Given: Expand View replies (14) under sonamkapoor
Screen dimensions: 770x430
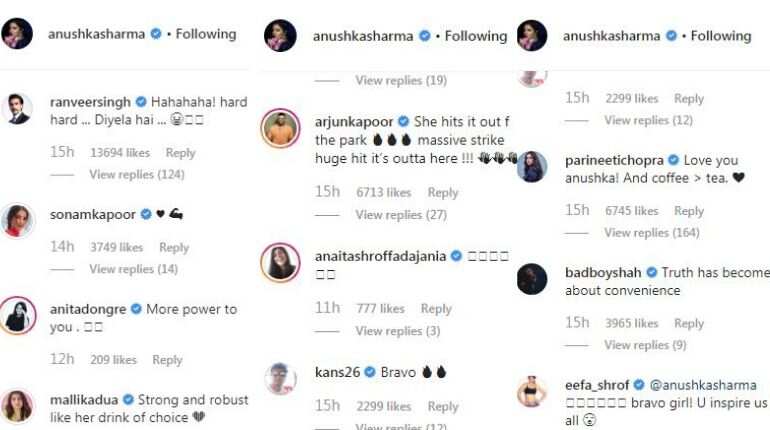Looking at the screenshot, I should point(133,269).
